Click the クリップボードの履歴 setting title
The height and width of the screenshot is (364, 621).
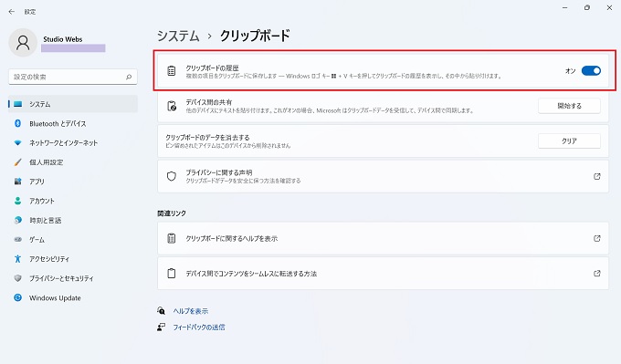(x=212, y=68)
